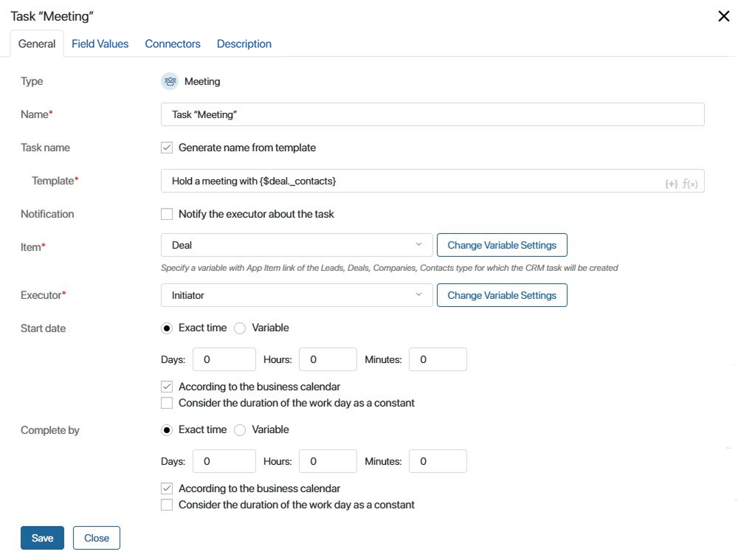The image size is (738, 560).
Task: Select Exact time for Start date
Action: pyautogui.click(x=167, y=328)
